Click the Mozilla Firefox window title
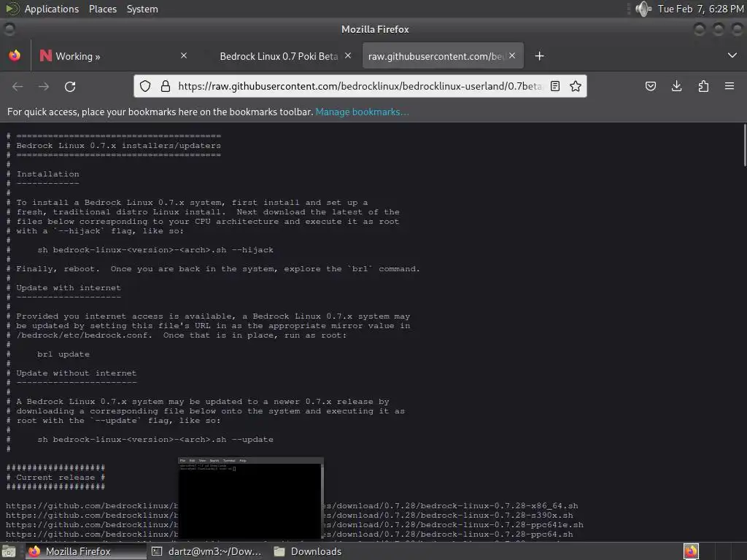Screen dimensions: 747x560 pos(375,29)
